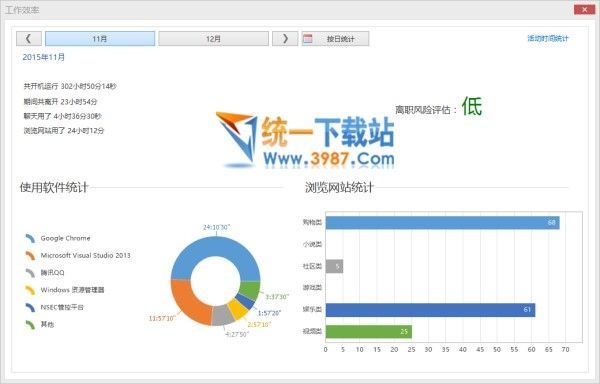Viewport: 600px width, 384px height.
Task: Go to previous month with left arrow
Action: pyautogui.click(x=29, y=39)
